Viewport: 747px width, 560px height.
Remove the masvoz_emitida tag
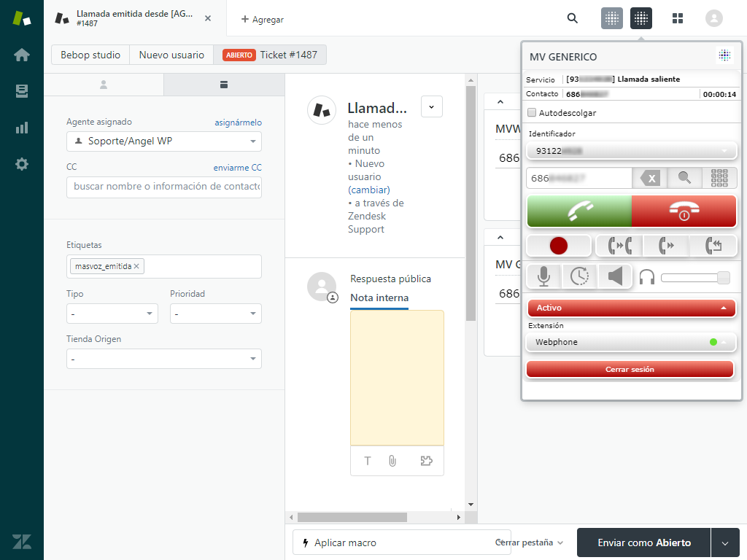click(x=136, y=266)
